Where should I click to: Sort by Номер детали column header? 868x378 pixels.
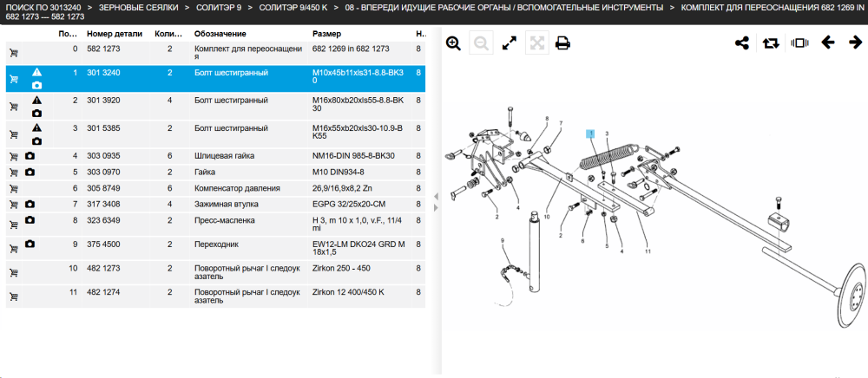coord(115,34)
